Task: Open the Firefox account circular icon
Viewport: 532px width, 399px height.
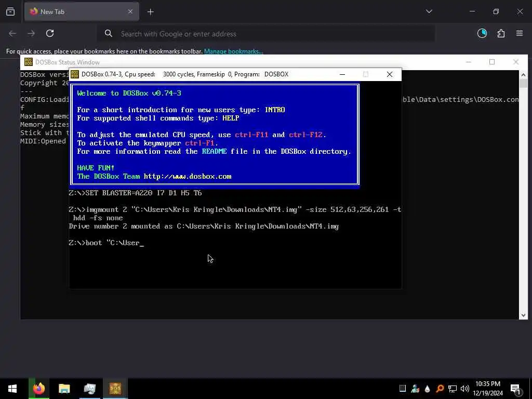Action: [x=482, y=33]
